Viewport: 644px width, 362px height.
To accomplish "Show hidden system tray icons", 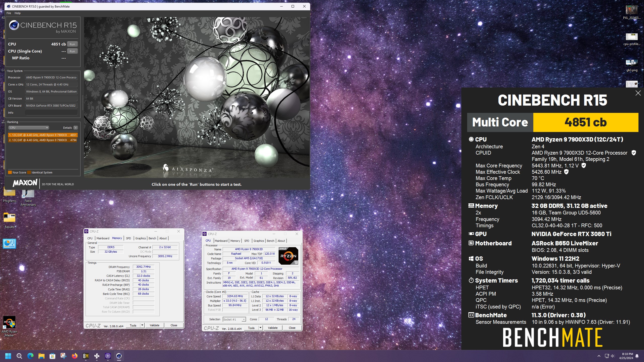I will [x=599, y=356].
